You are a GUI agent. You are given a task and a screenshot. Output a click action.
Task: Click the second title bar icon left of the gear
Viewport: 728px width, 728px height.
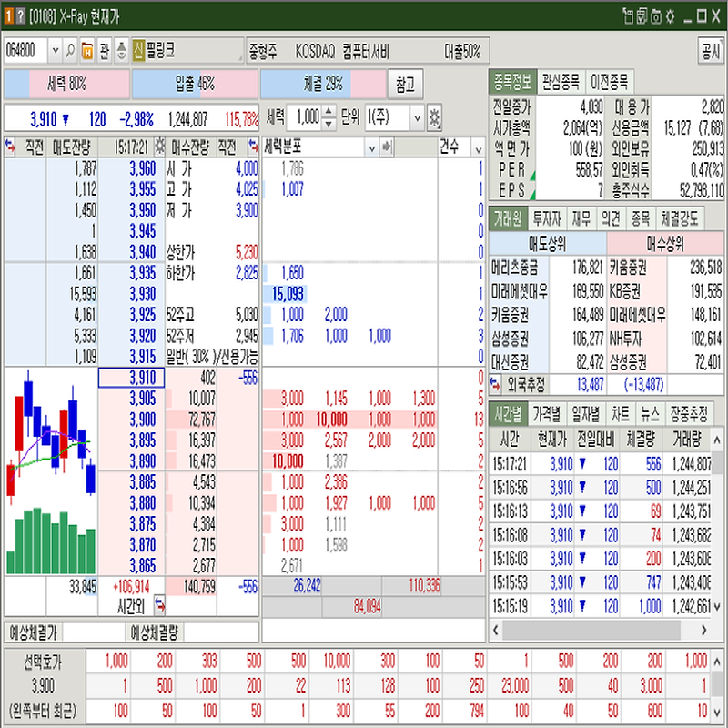[x=642, y=16]
